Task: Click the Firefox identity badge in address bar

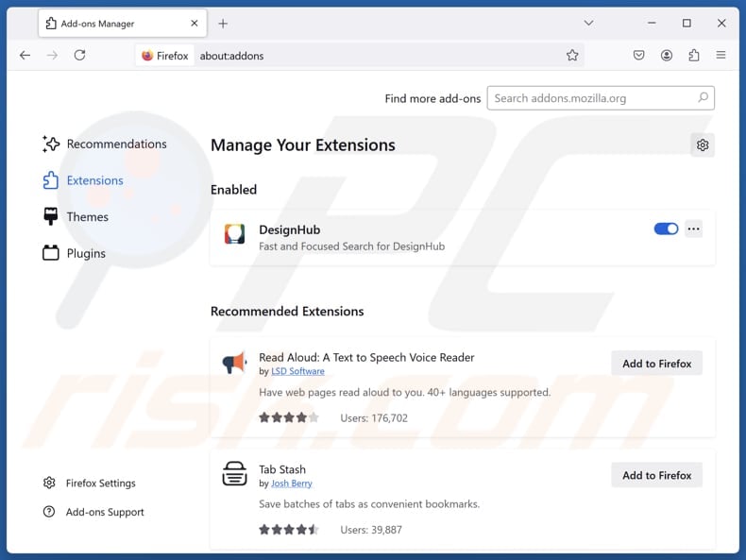Action: [165, 56]
